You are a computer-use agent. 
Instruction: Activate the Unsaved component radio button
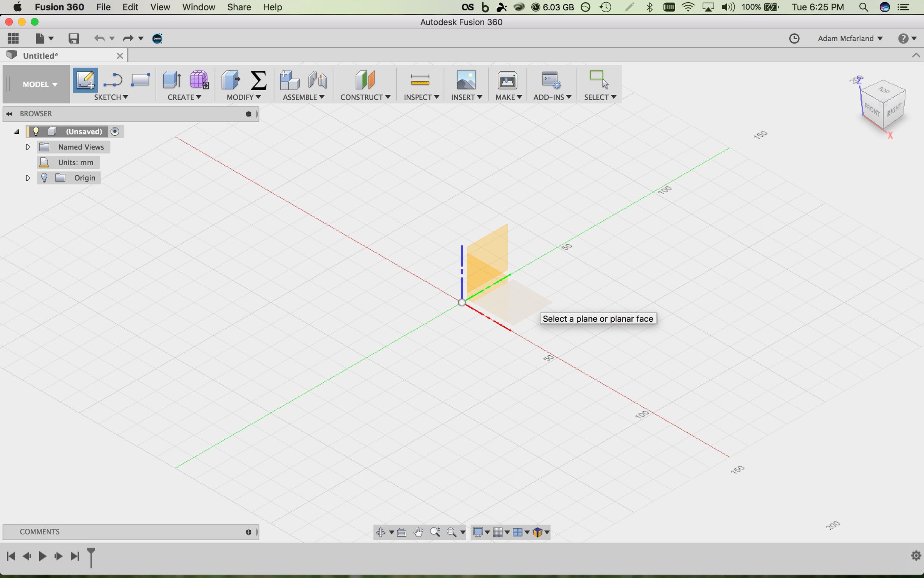click(115, 131)
